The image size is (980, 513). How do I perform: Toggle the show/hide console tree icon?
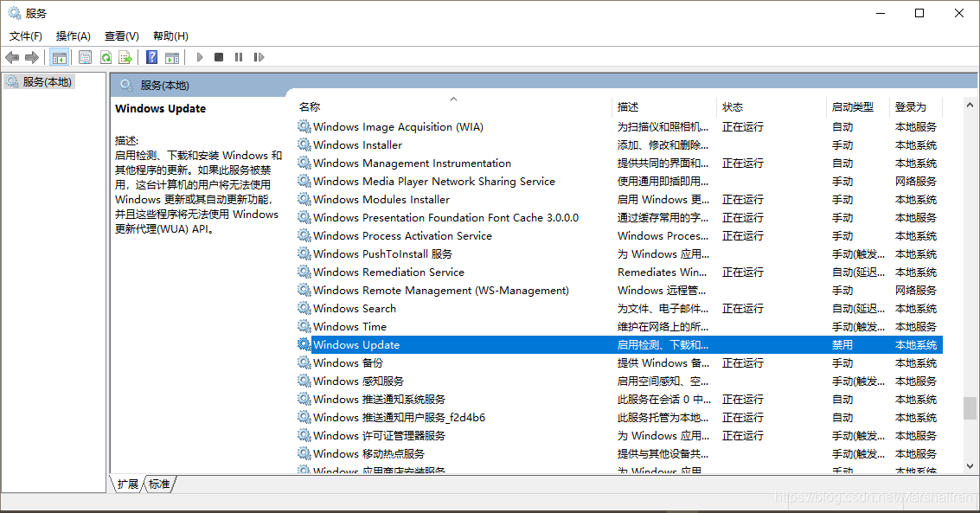(x=60, y=57)
